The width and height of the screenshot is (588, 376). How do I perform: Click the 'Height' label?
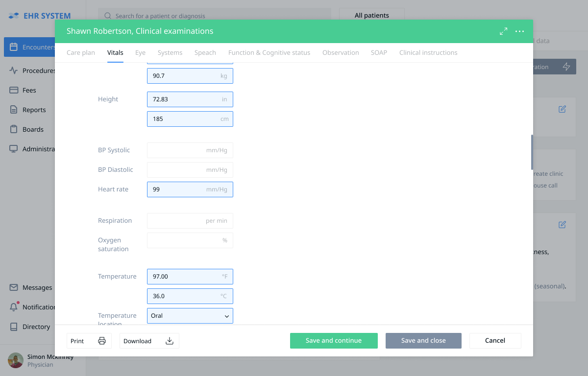[108, 99]
